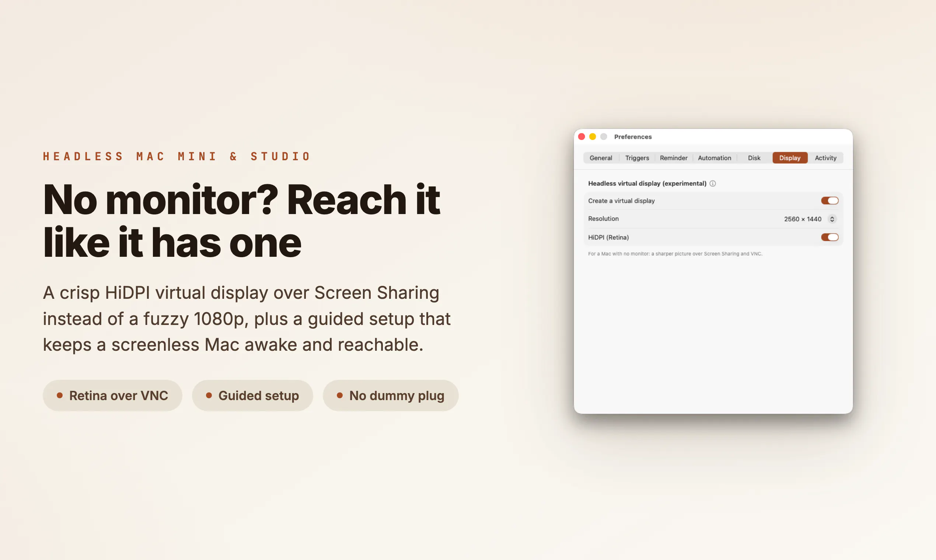Screen dimensions: 936x560
Task: Click the Retina over VNC pill
Action: [x=112, y=395]
